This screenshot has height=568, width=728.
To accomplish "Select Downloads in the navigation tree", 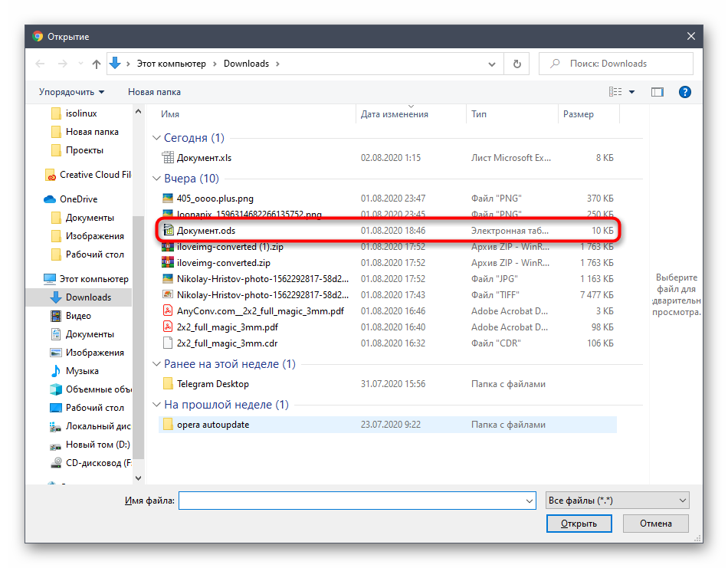I will pyautogui.click(x=88, y=297).
